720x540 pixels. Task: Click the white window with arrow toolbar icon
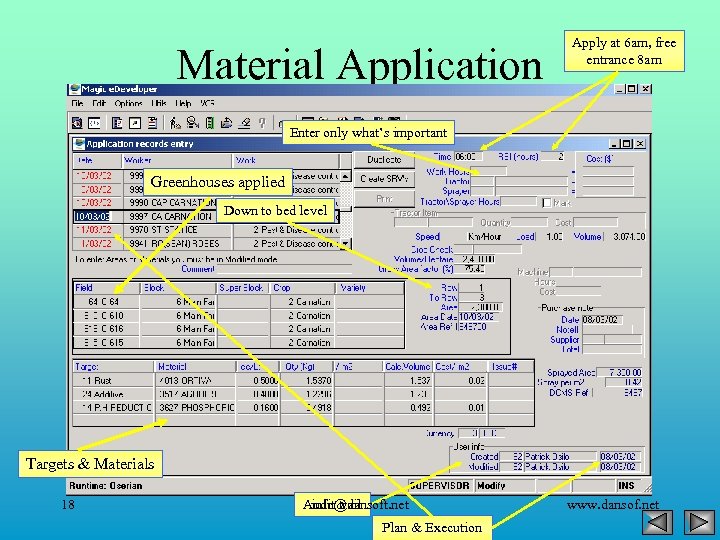coord(135,123)
